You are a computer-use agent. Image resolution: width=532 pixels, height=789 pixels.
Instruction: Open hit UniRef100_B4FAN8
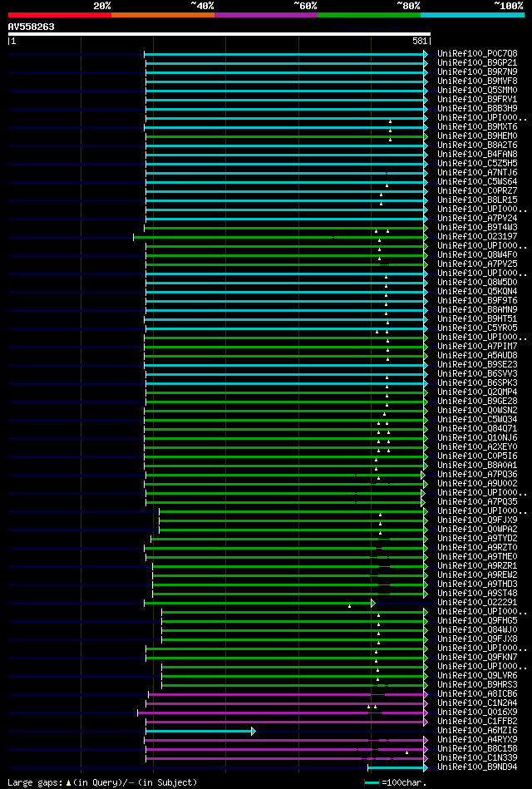click(x=477, y=155)
